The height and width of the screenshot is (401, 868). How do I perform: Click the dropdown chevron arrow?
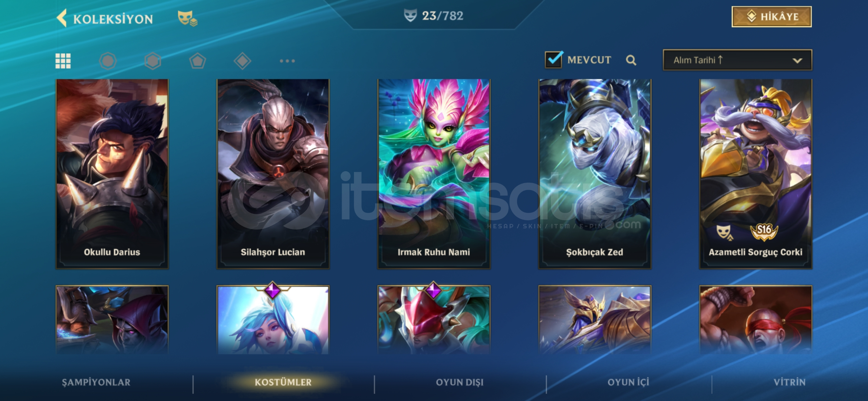[797, 61]
